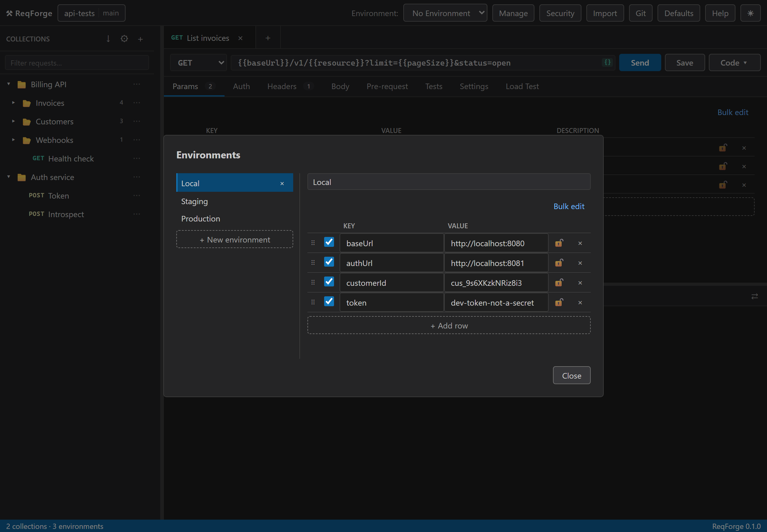Screen dimensions: 767x532
Task: Collapse the Auth service collection
Action: coord(9,177)
